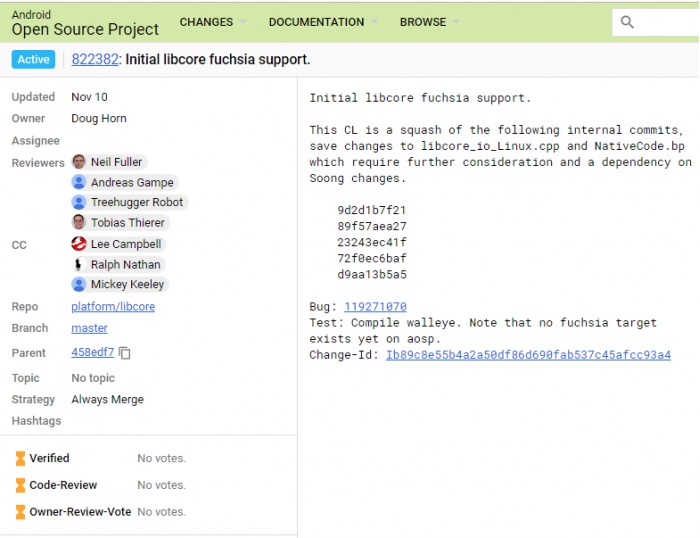Click Tobias Thierer's avatar picture

point(79,222)
